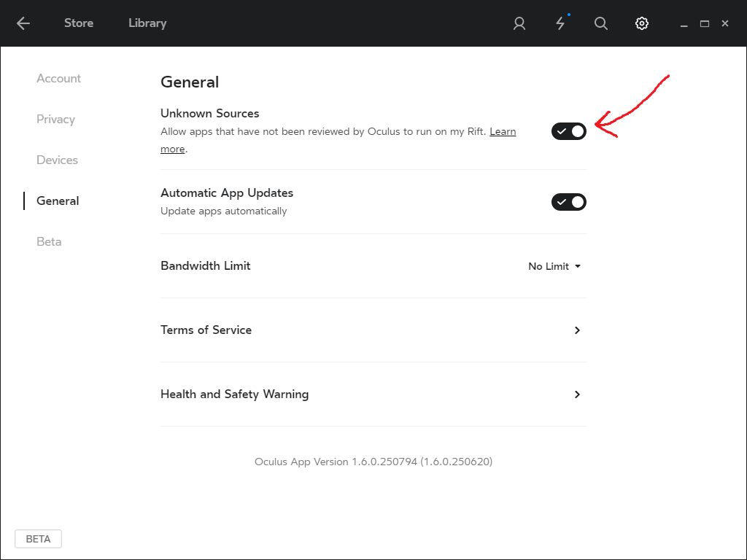The height and width of the screenshot is (560, 747).
Task: Expand Health and Safety Warning chevron
Action: click(x=577, y=394)
